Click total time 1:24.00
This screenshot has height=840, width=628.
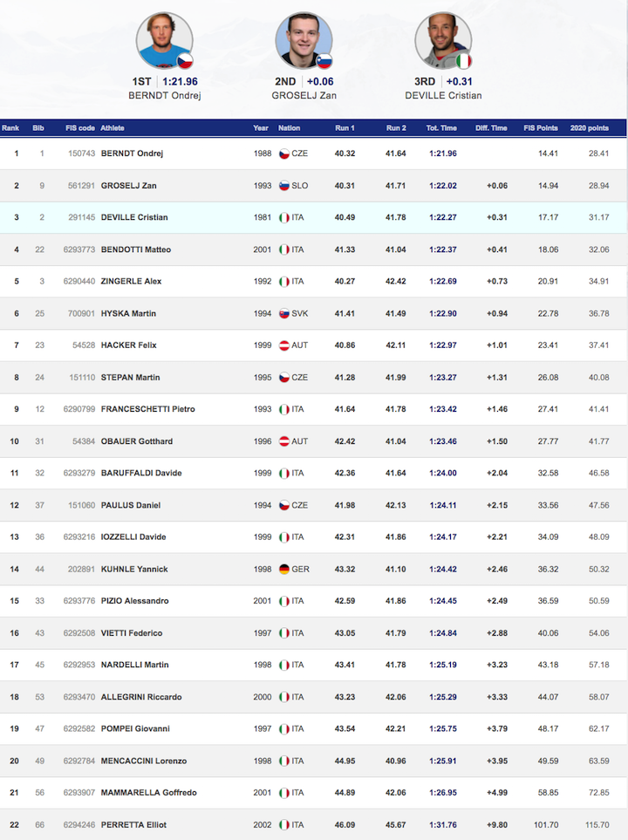click(443, 473)
